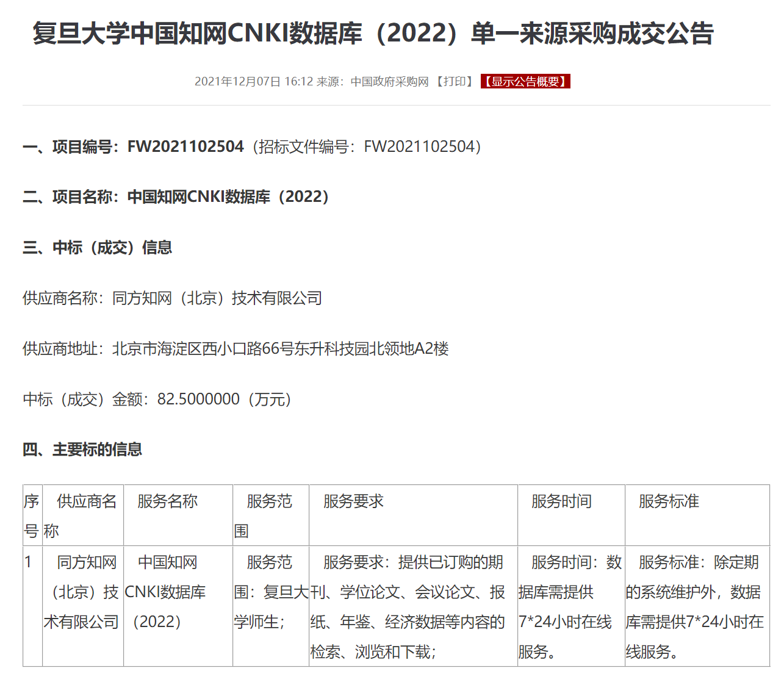Click the source text 来源：中国政府采购网
The width and height of the screenshot is (784, 685).
(x=373, y=82)
